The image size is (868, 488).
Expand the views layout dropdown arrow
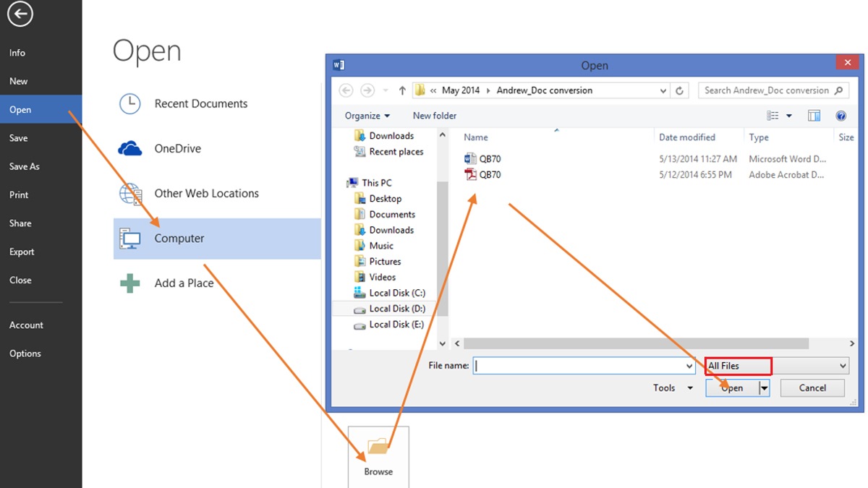pyautogui.click(x=790, y=115)
